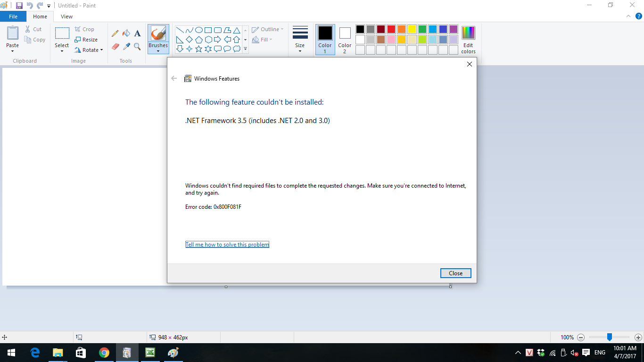The width and height of the screenshot is (644, 362).
Task: Click Tell me how to solve this problem
Action: [227, 245]
